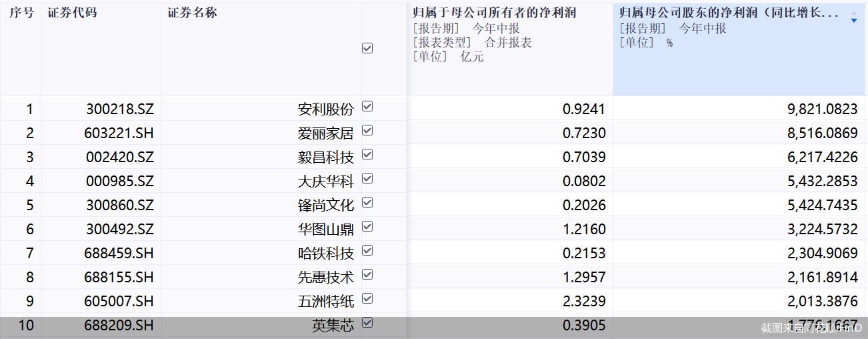Image resolution: width=868 pixels, height=339 pixels.
Task: Click net profit value 1.2160
Action: [585, 230]
